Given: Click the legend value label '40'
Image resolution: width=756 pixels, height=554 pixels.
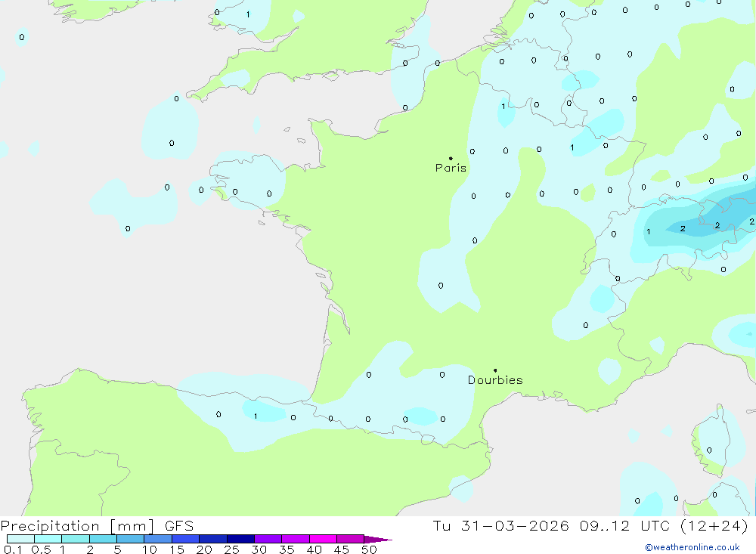Looking at the screenshot, I should click(314, 549).
